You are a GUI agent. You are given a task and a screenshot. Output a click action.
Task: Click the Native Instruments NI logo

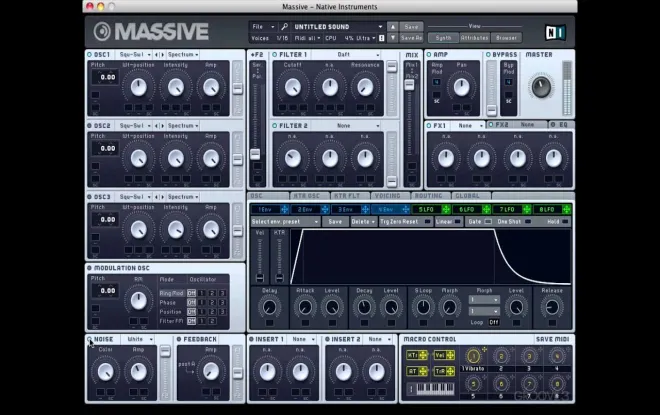tap(555, 32)
